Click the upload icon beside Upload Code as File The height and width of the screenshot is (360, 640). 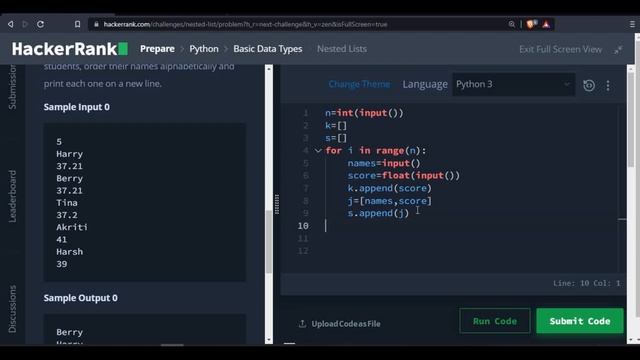pyautogui.click(x=302, y=324)
